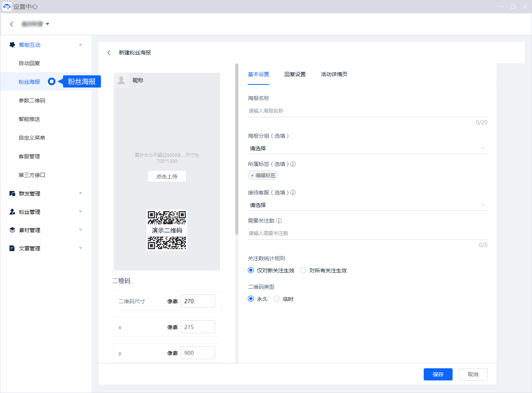
Task: Switch to the 回复设置 tab
Action: point(295,75)
